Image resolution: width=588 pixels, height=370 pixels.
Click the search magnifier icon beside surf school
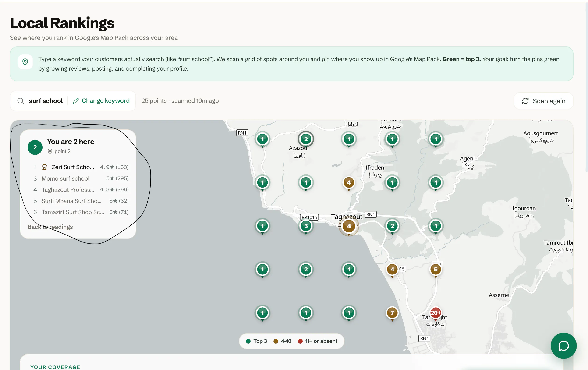[x=21, y=101]
